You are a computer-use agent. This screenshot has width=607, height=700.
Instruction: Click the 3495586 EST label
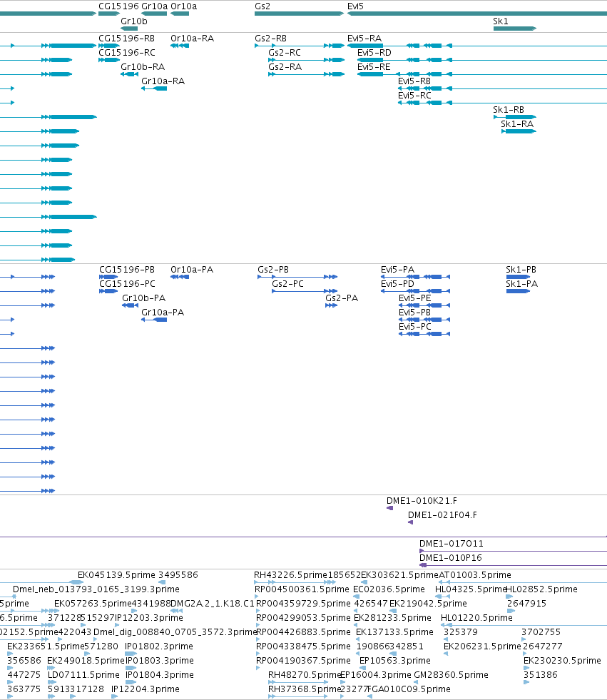coord(178,575)
